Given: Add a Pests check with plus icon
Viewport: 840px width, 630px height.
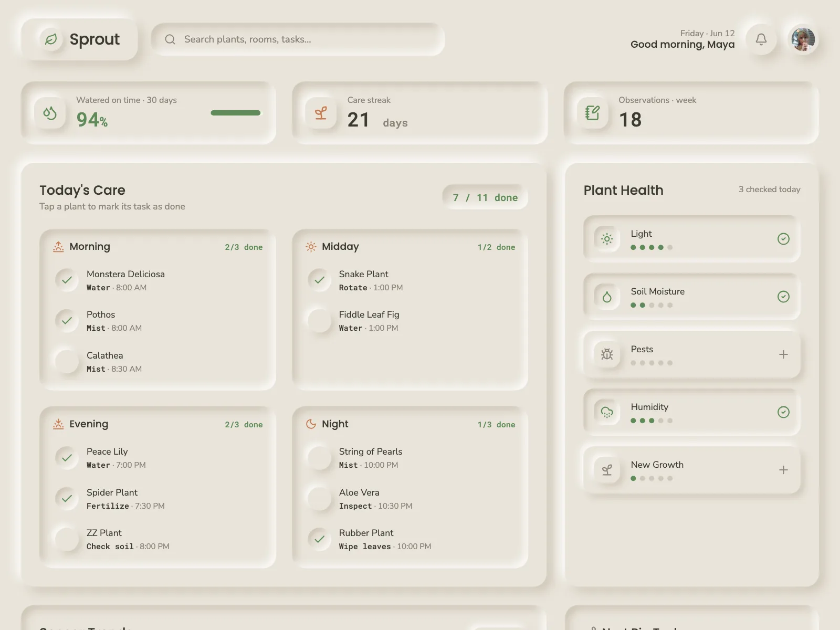Looking at the screenshot, I should tap(783, 354).
